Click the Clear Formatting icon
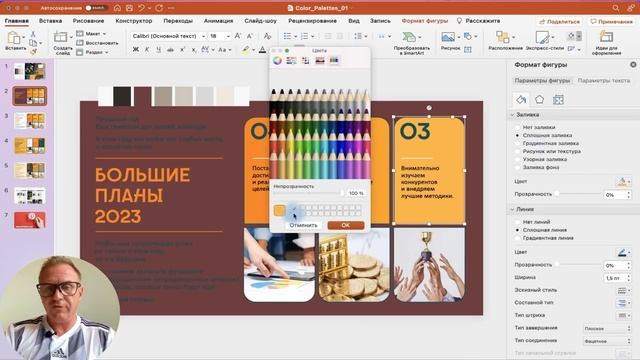 click(x=267, y=36)
